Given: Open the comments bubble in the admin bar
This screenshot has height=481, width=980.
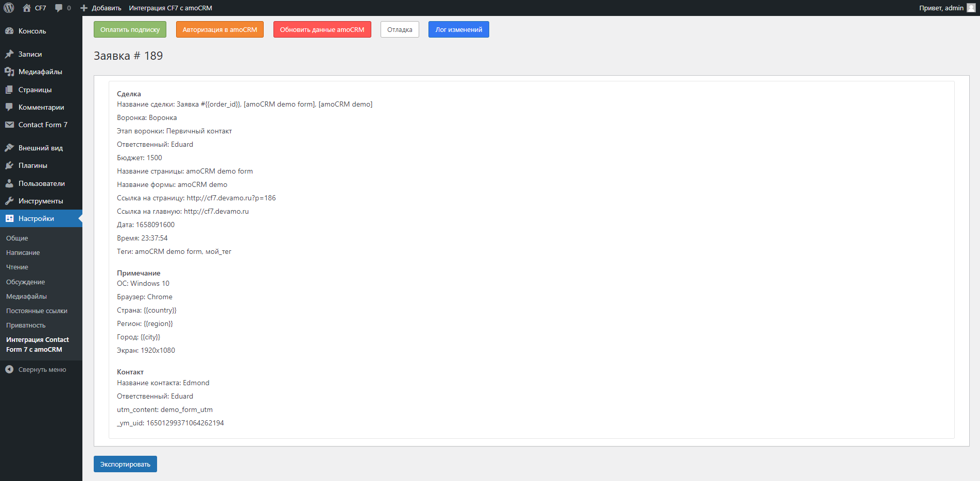Looking at the screenshot, I should [60, 8].
